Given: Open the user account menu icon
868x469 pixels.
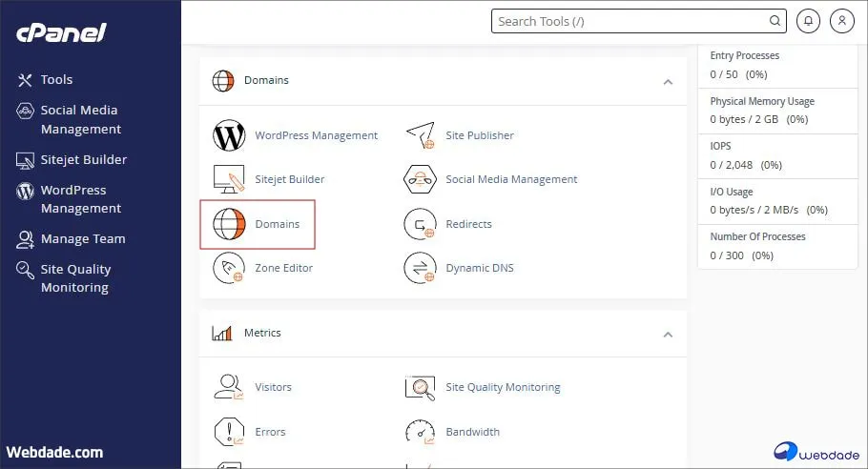Looking at the screenshot, I should (841, 21).
